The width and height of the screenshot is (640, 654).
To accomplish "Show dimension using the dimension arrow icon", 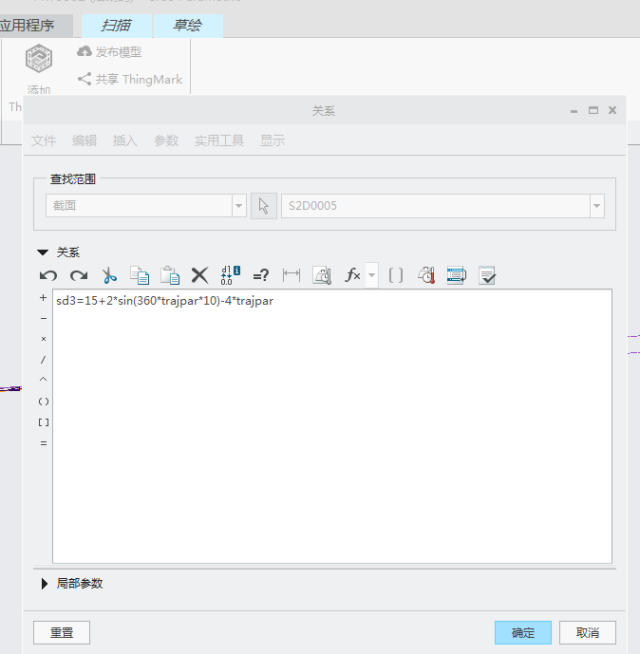I will point(291,275).
